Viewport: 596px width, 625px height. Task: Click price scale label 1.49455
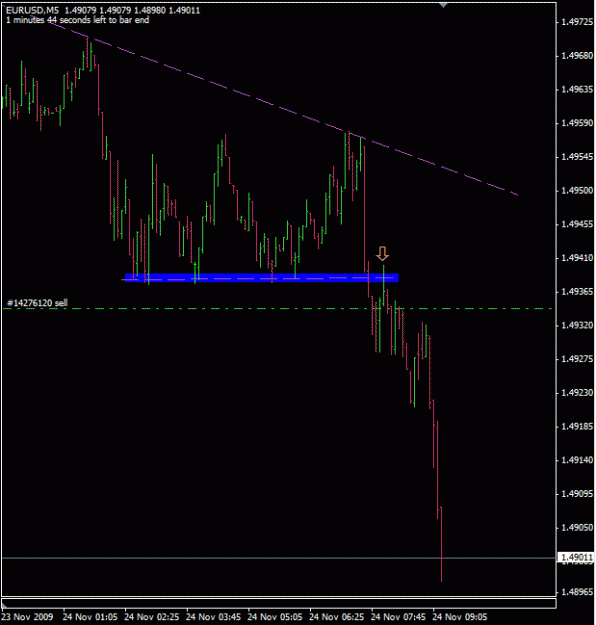(577, 224)
